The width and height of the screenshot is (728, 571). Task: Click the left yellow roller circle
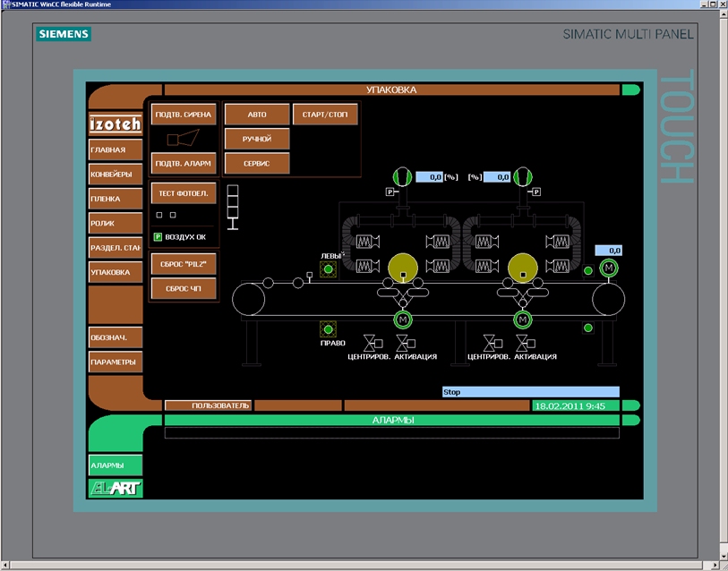click(x=402, y=267)
